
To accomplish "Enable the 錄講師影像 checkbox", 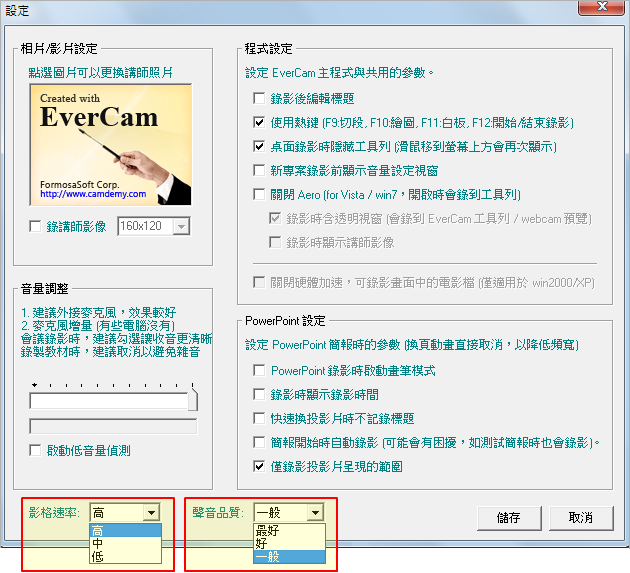I will coord(37,227).
